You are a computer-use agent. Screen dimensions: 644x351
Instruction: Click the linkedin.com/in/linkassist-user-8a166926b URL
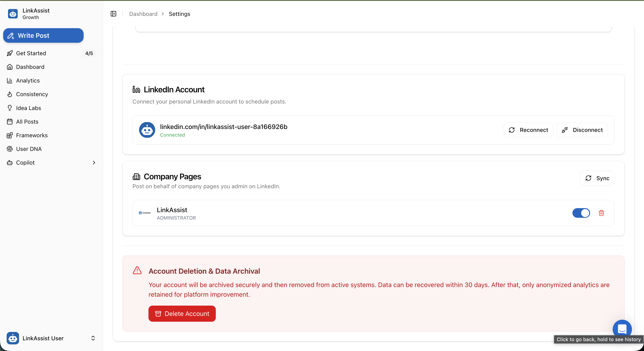[x=224, y=127]
